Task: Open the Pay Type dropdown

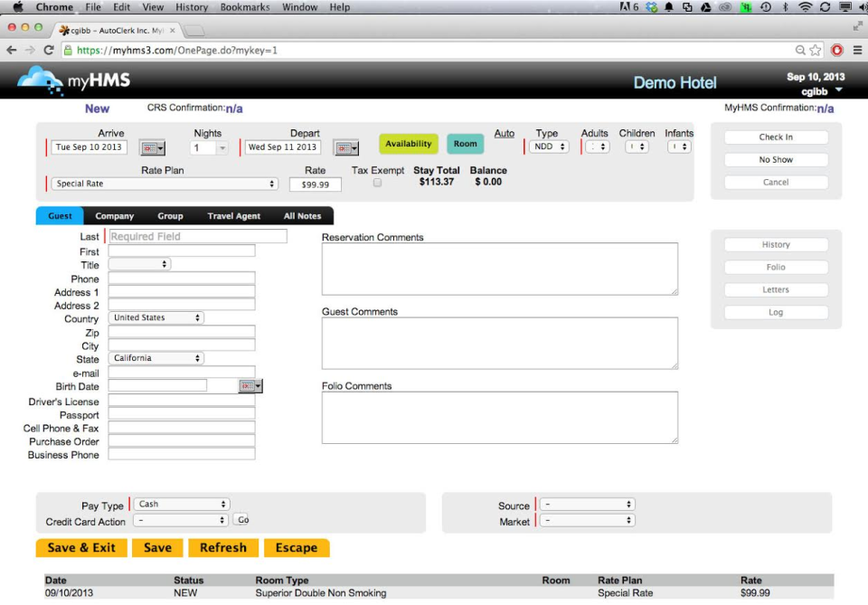Action: (181, 504)
